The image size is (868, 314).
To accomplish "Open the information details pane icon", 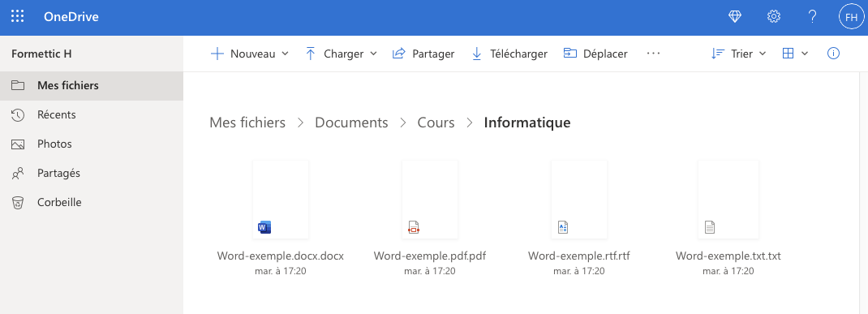I will point(833,54).
